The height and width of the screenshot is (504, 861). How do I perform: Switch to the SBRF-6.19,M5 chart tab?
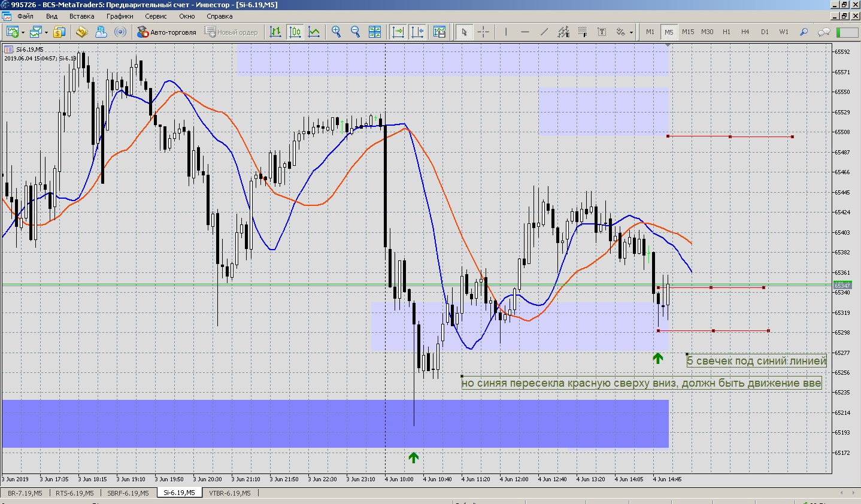(x=128, y=493)
